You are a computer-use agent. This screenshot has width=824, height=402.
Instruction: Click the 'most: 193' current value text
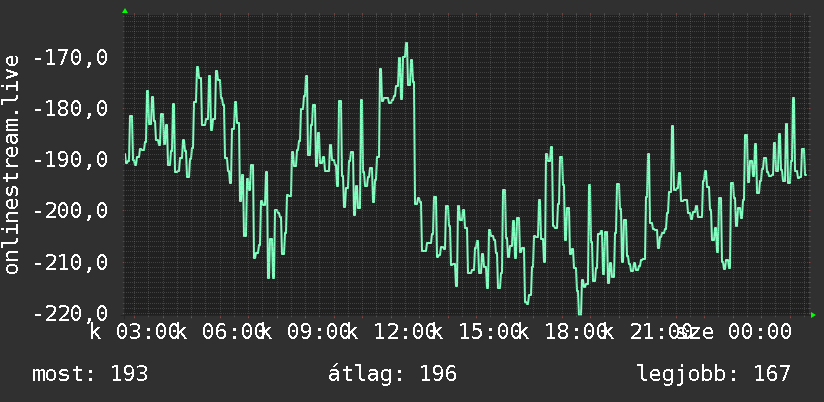click(x=90, y=374)
